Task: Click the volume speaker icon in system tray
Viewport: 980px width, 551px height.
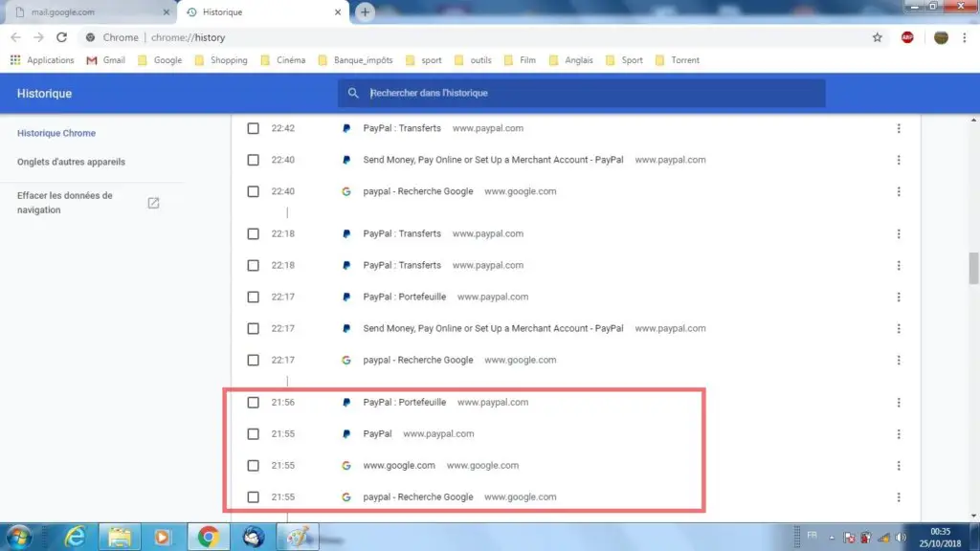Action: point(901,538)
